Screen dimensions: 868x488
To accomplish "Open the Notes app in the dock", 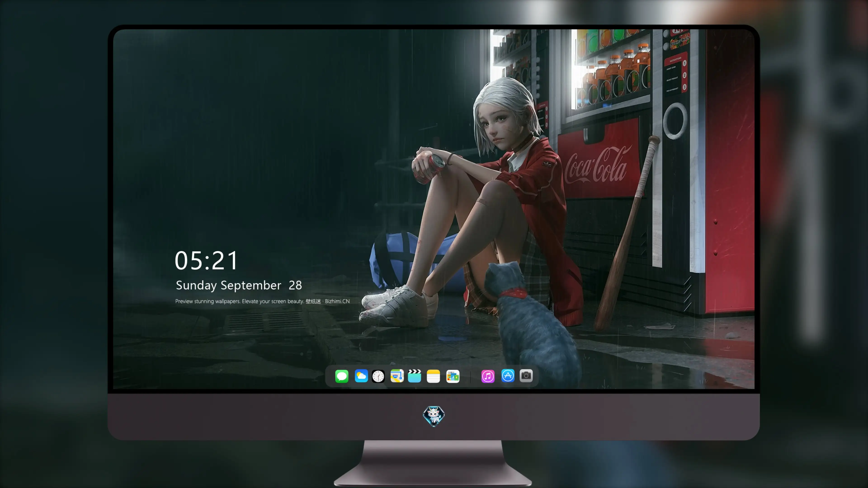I will click(x=433, y=376).
